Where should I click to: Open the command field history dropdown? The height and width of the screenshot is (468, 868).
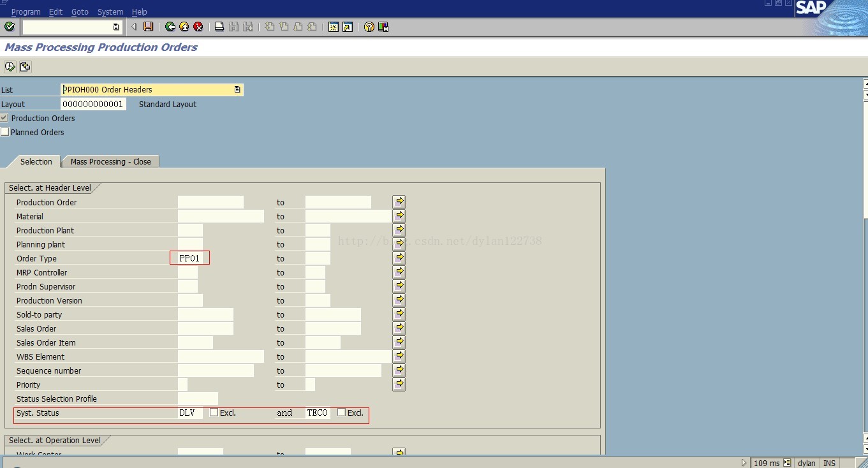click(x=115, y=27)
